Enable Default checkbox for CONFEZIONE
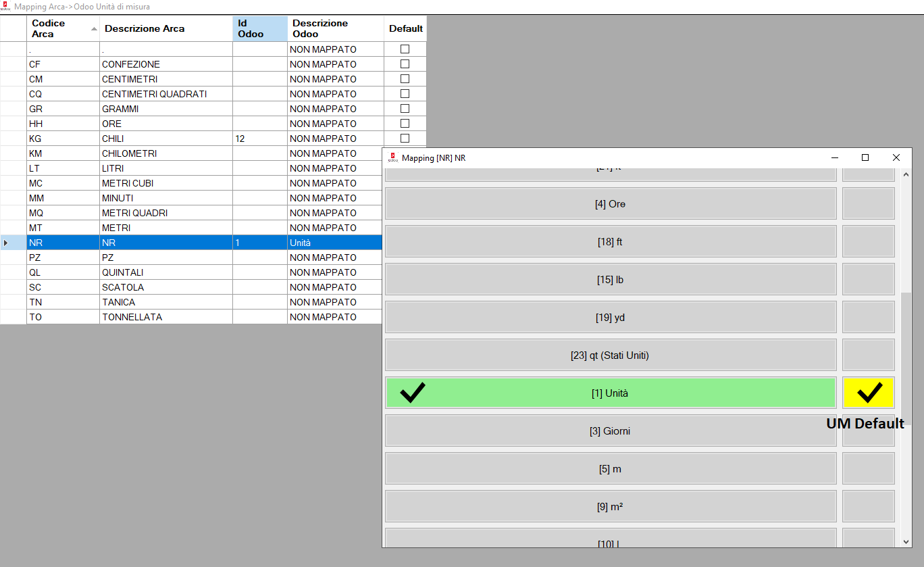 [x=405, y=64]
